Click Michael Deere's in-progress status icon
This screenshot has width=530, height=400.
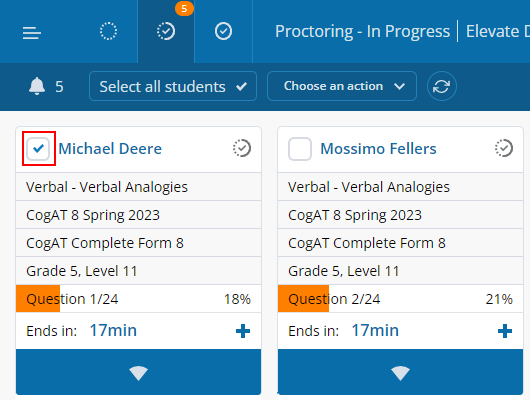[x=242, y=148]
